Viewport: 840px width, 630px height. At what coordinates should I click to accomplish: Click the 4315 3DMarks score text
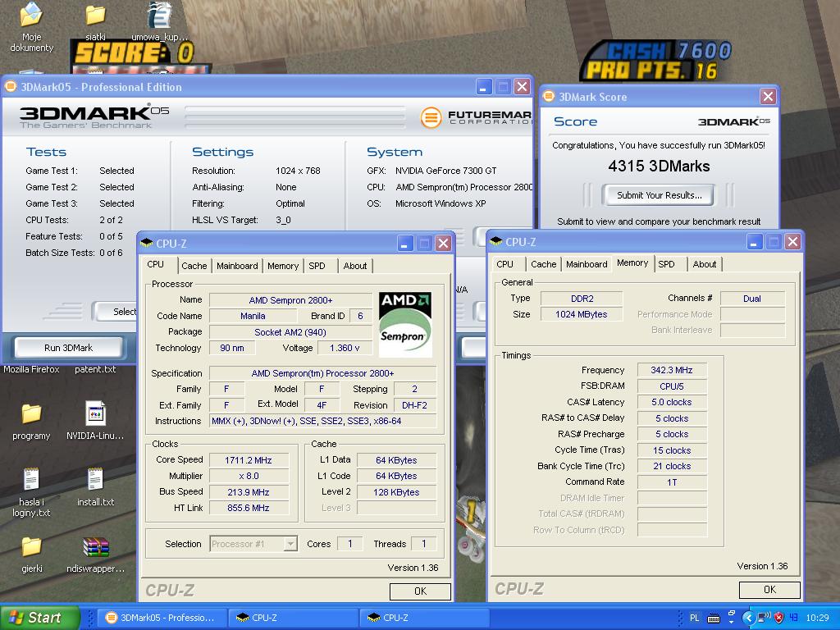point(659,166)
